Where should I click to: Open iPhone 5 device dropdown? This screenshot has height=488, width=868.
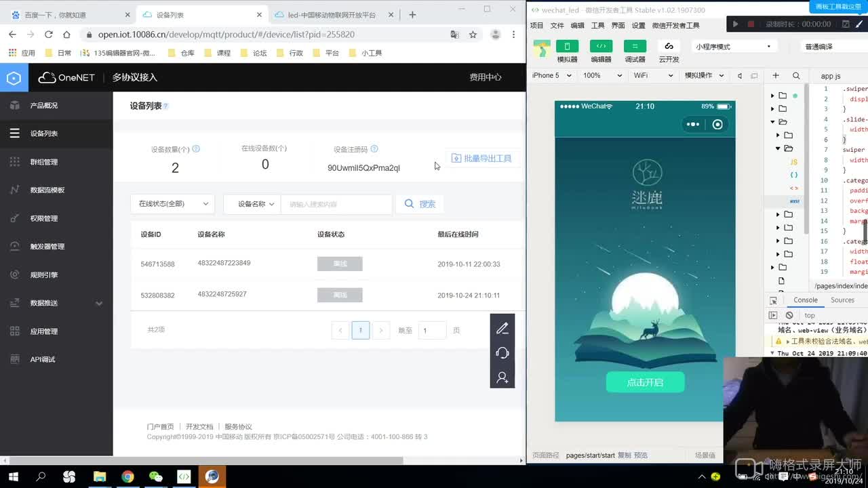pyautogui.click(x=551, y=76)
